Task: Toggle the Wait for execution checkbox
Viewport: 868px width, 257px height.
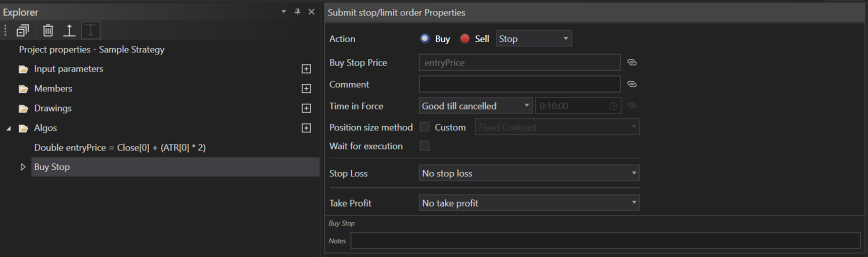Action: pyautogui.click(x=424, y=146)
